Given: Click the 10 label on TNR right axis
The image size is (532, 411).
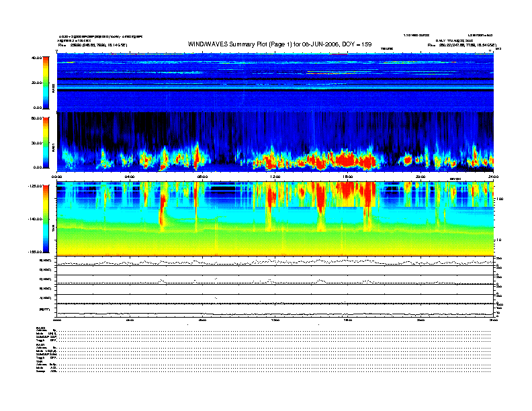Looking at the screenshot, I should 498,240.
